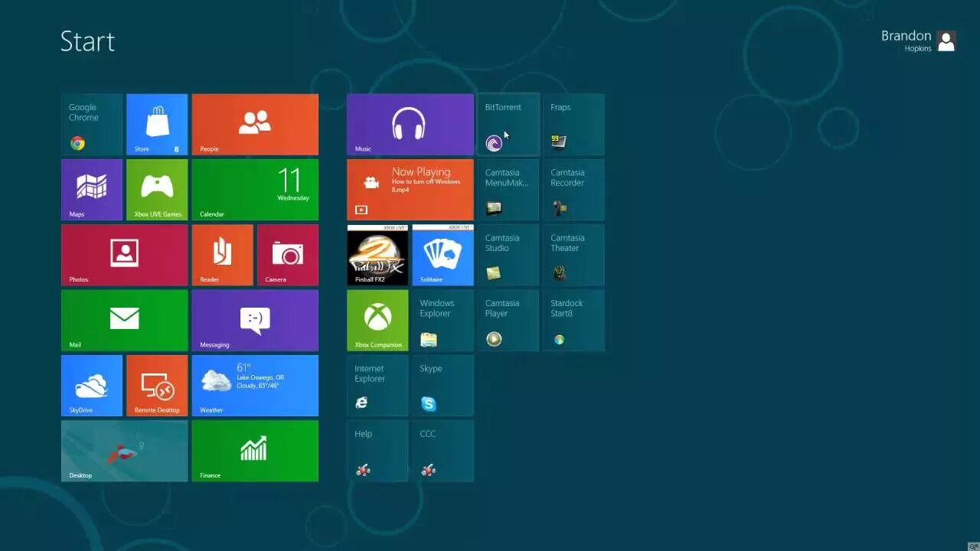Launch the Remote Desktop tile
Image resolution: width=980 pixels, height=551 pixels.
click(x=157, y=386)
